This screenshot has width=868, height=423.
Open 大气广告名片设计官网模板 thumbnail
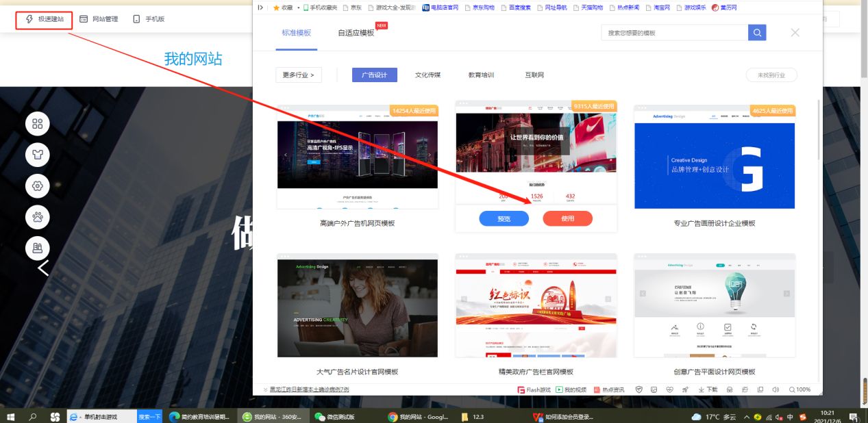tap(357, 305)
